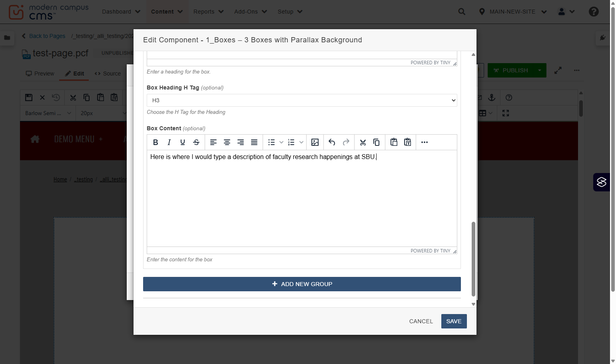Cut selection in Box Content toolbar
Viewport: 616px width, 364px height.
(x=363, y=142)
